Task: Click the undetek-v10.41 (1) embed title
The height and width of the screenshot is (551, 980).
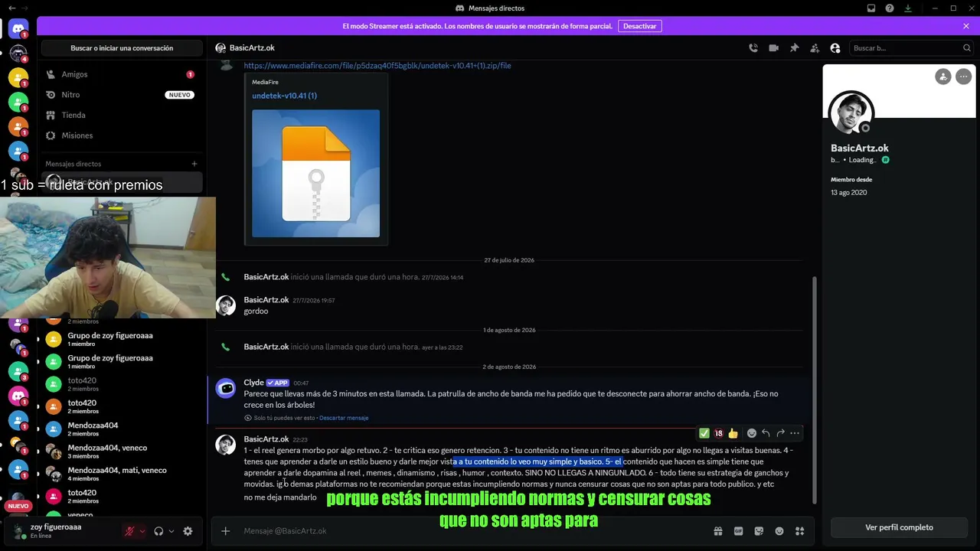Action: 284,96
